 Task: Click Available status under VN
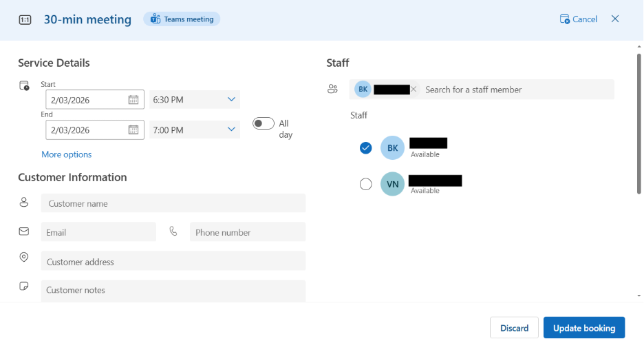point(425,190)
